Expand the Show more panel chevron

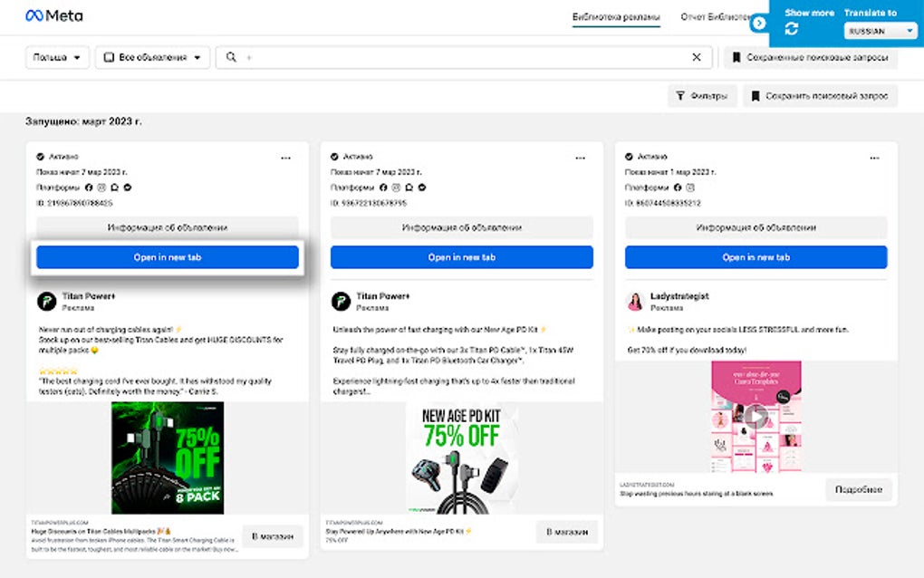coord(759,22)
